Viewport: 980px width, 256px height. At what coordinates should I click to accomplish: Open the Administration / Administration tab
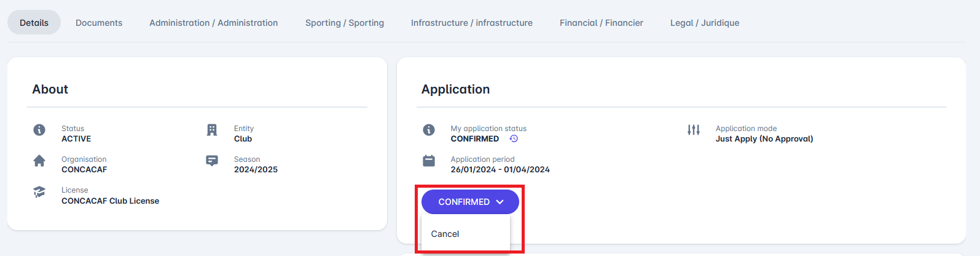tap(214, 23)
